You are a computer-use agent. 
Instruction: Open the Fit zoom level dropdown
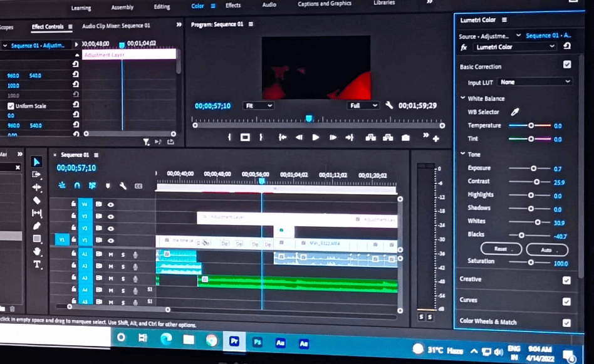(258, 106)
